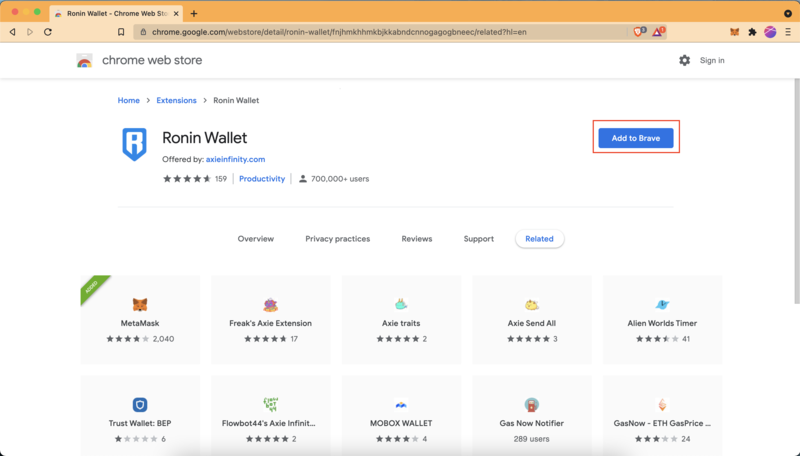Go to Extensions breadcrumb link
The width and height of the screenshot is (800, 456).
tap(176, 100)
